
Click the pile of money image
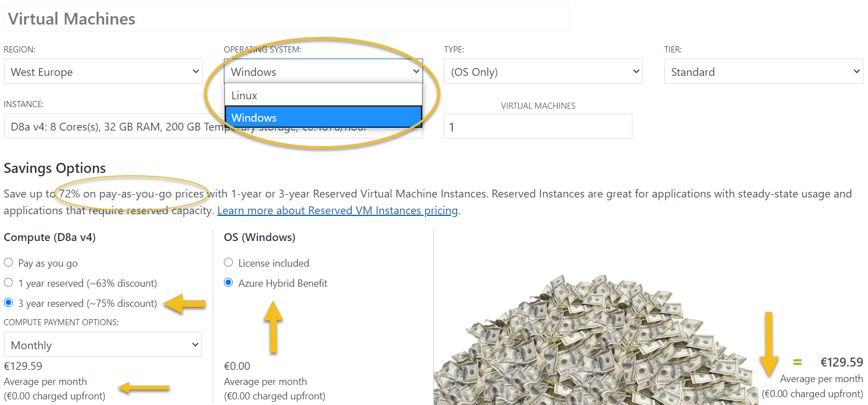(596, 339)
